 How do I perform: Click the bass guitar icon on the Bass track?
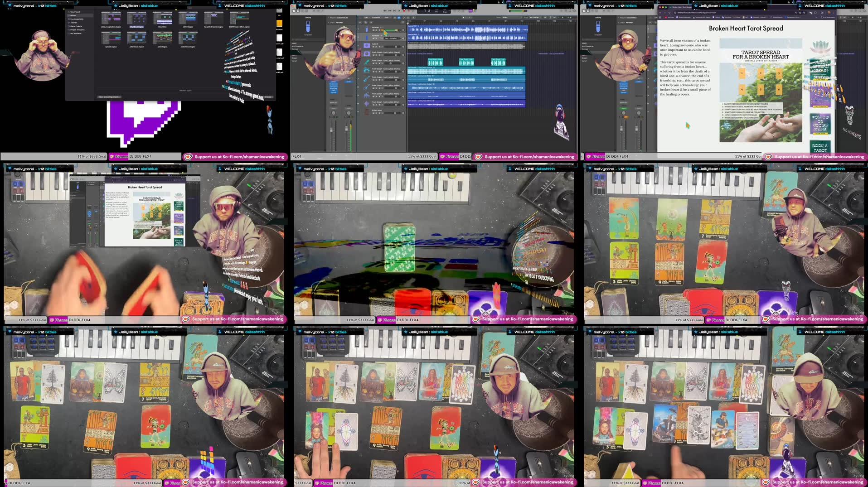click(366, 78)
